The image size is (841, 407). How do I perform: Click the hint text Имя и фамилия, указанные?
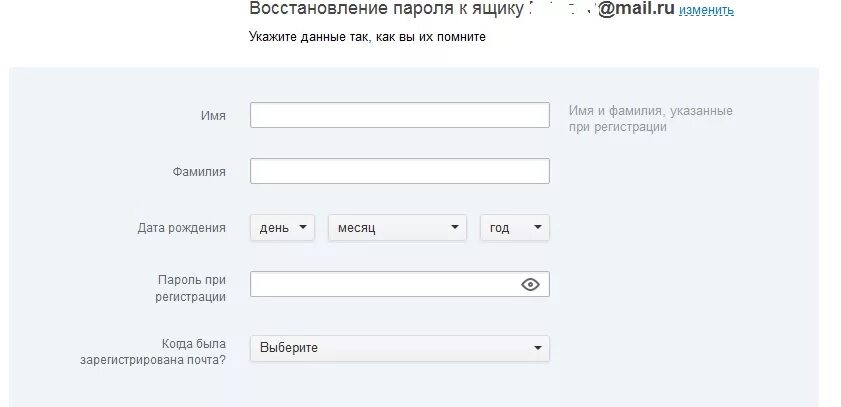point(651,111)
